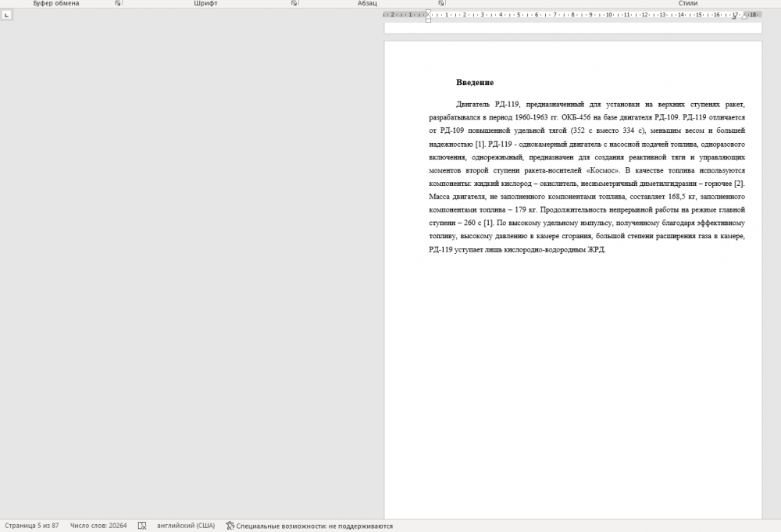Open the Шрифт dialog launcher
Image resolution: width=781 pixels, height=532 pixels.
tap(294, 3)
